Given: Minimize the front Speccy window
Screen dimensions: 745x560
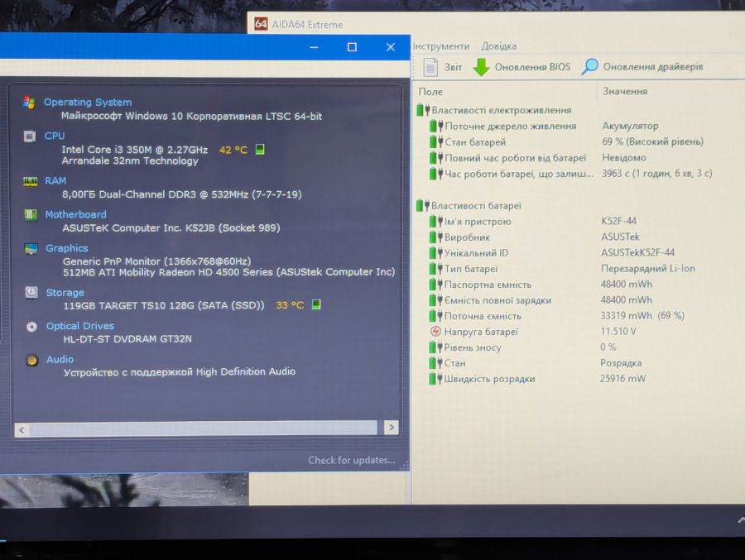Looking at the screenshot, I should (314, 47).
